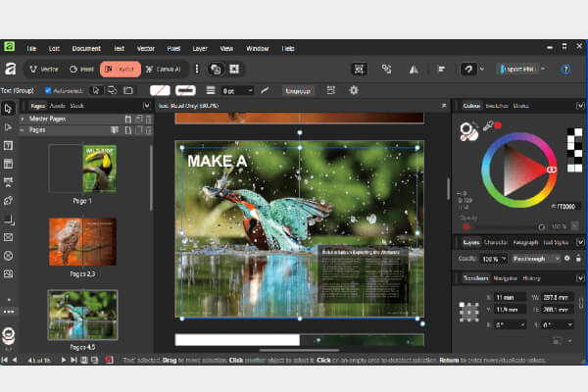The image size is (588, 392).
Task: Click the blue Help question mark icon
Action: click(x=565, y=69)
